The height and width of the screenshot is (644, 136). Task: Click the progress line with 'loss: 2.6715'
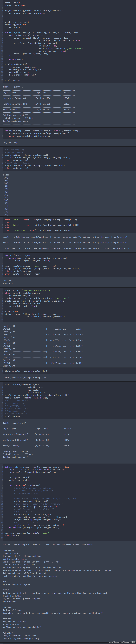(42, 329)
